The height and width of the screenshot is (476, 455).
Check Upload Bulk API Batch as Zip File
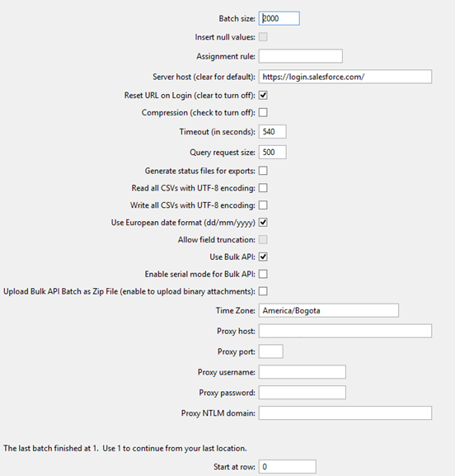pos(263,291)
